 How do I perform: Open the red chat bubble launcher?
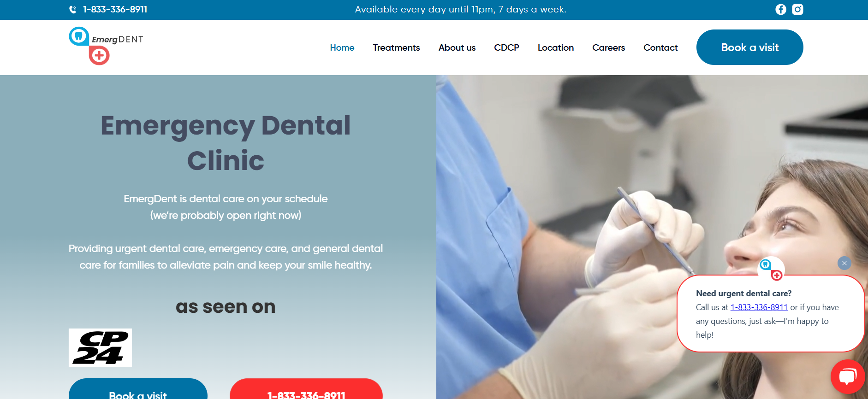click(848, 377)
